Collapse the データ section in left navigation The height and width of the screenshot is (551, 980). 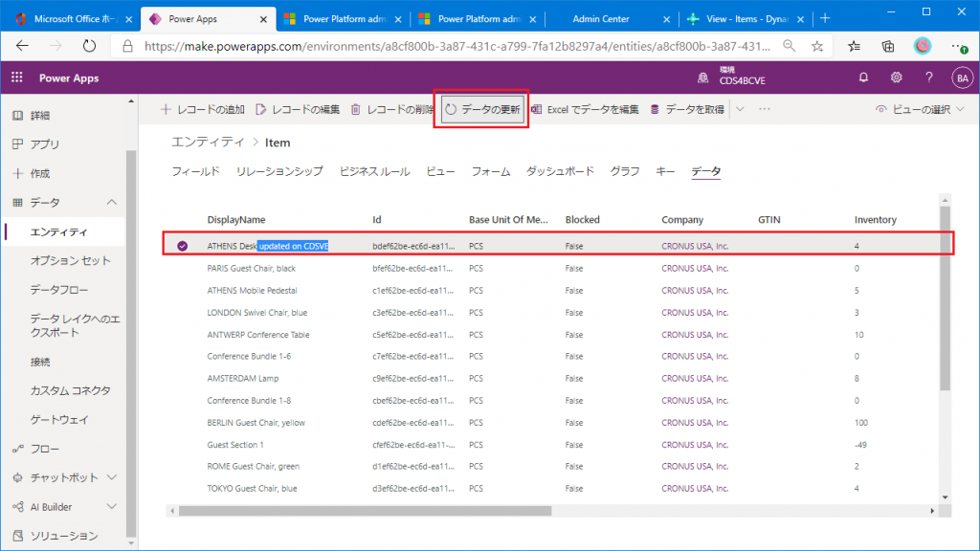(x=111, y=203)
